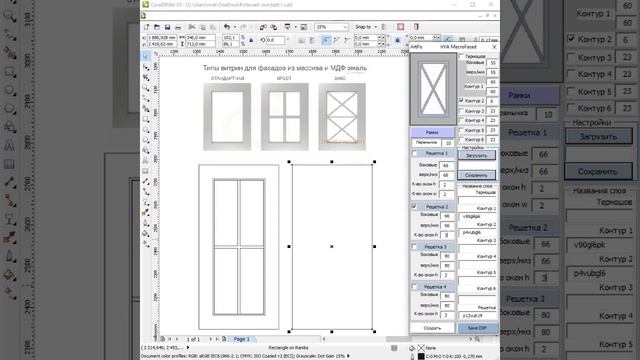The height and width of the screenshot is (360, 640).
Task: Click the window X preview thumbnail
Action: click(x=433, y=89)
